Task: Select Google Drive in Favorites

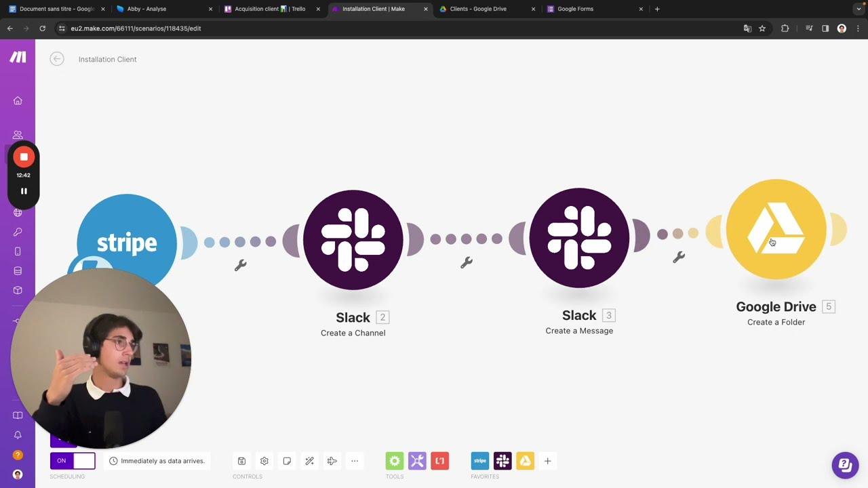Action: click(525, 461)
